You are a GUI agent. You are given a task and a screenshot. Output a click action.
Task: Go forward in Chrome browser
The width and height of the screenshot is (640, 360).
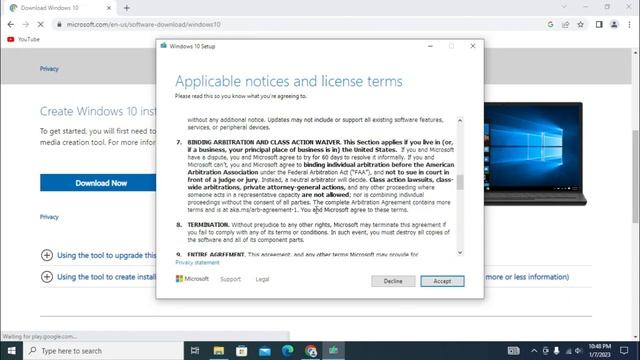[25, 24]
